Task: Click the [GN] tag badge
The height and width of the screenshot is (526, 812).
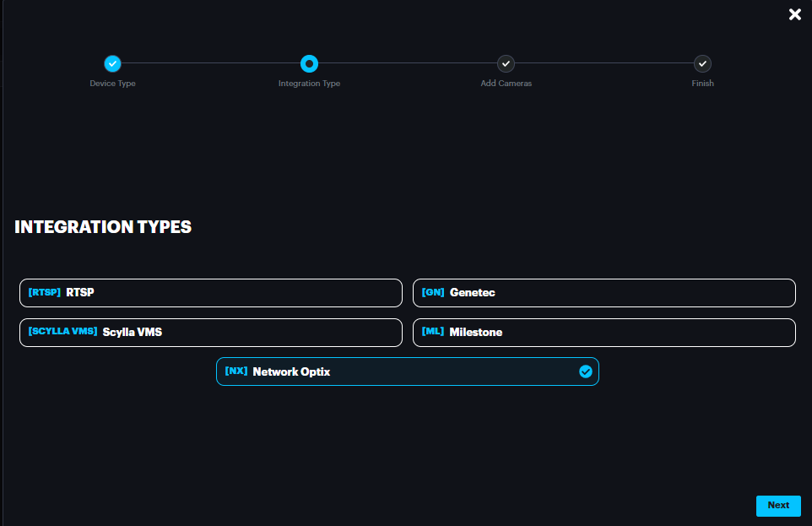Action: pos(433,293)
